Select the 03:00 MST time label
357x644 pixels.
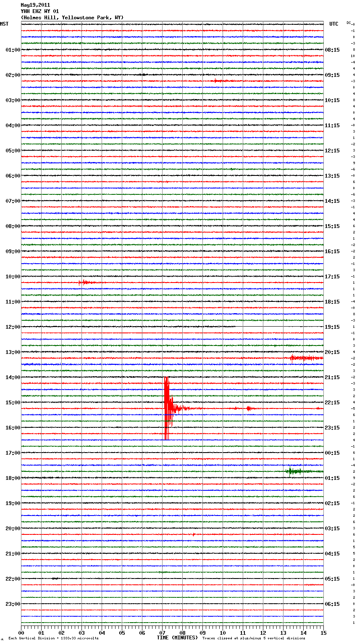pyautogui.click(x=13, y=100)
